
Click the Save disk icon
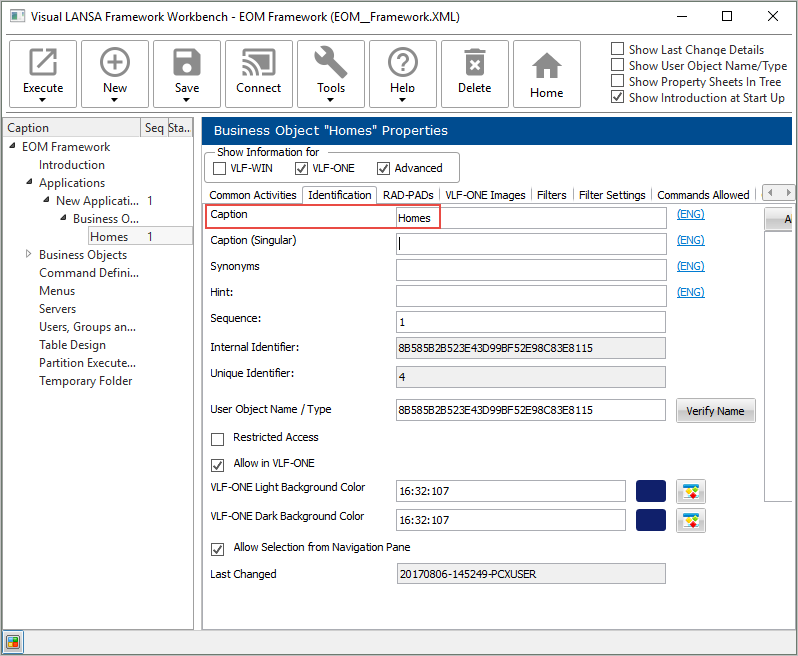[x=187, y=64]
